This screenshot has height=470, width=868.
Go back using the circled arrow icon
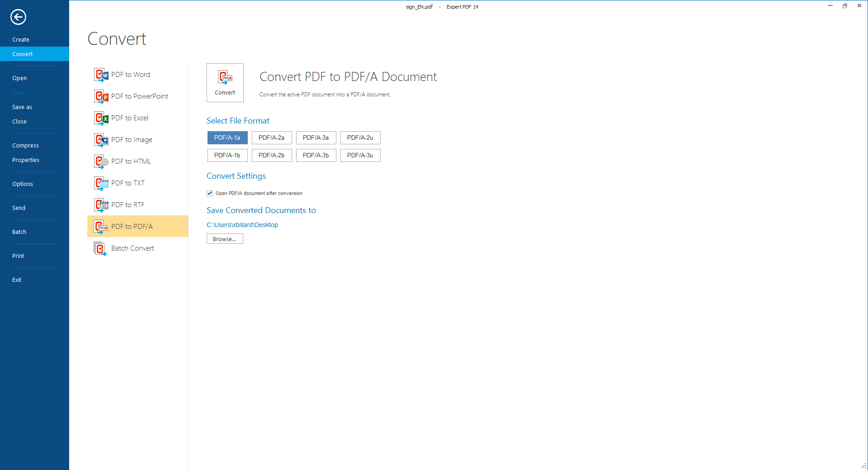18,17
